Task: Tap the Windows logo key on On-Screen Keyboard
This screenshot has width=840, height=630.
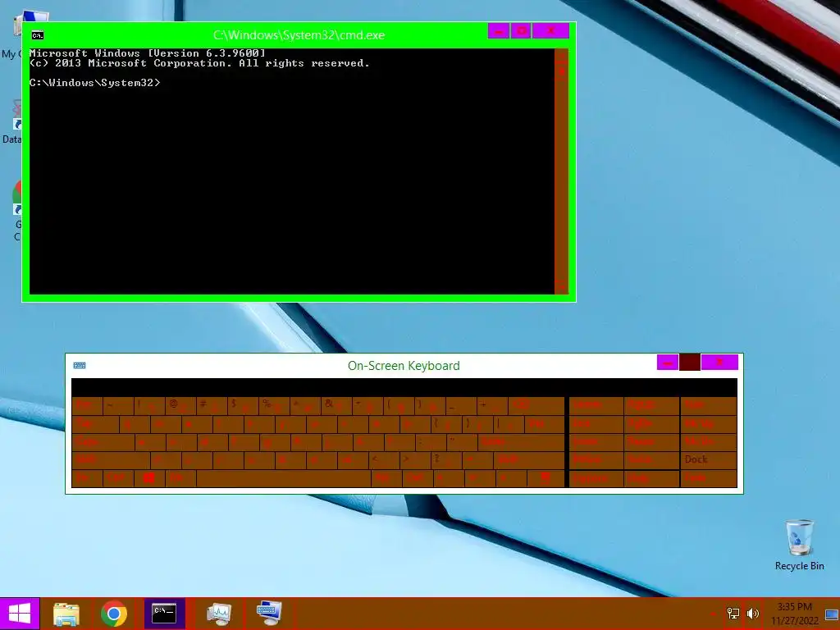Action: pos(149,479)
